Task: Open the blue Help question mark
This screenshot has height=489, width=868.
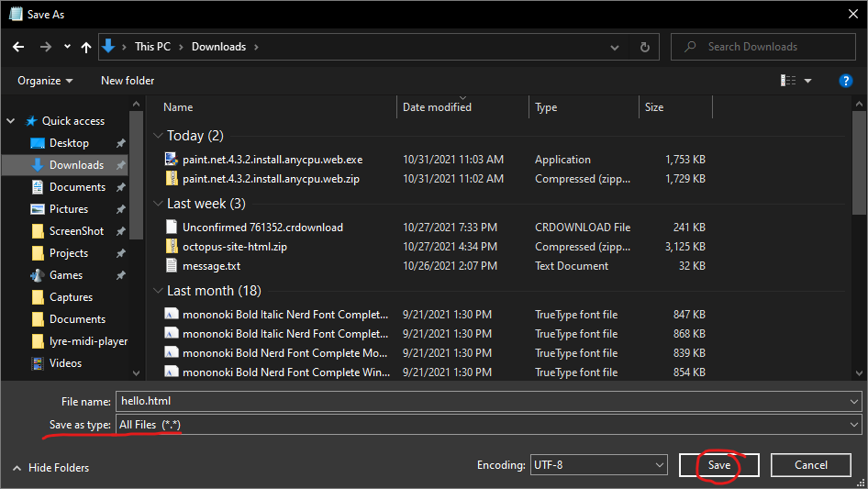Action: 845,81
